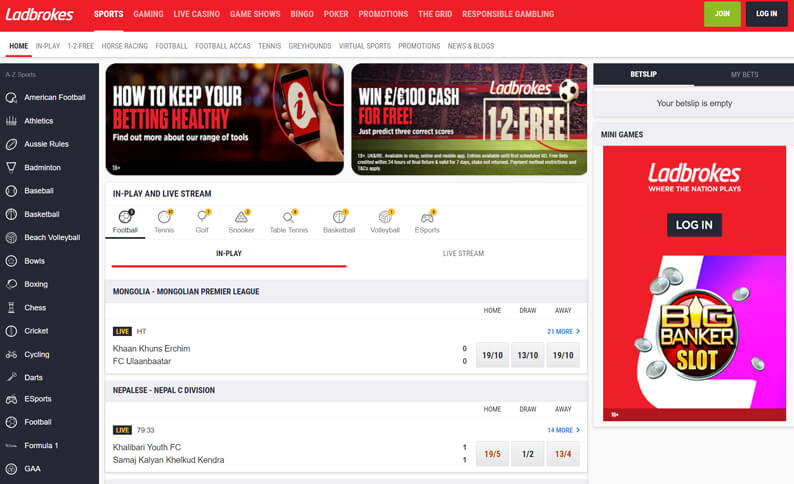Open the Football icon in sidebar

11,422
